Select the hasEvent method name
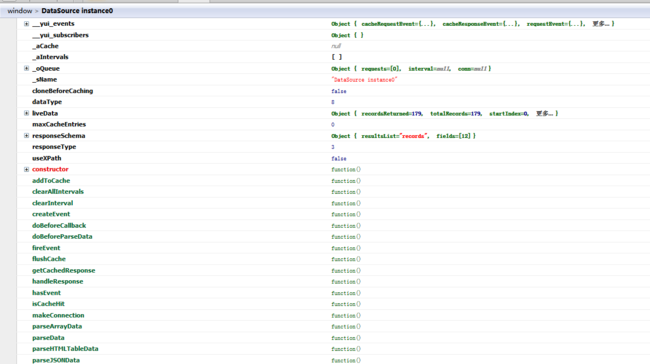Screen dimensions: 650x364 tap(46, 293)
